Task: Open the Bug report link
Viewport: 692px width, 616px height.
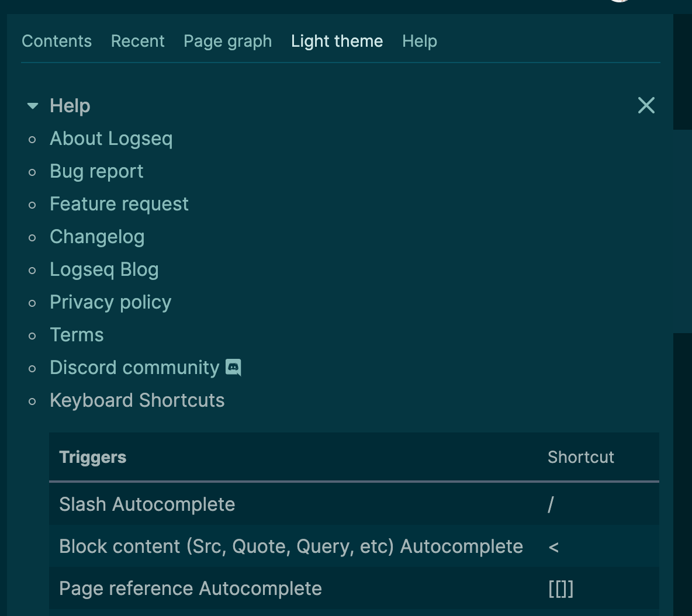Action: coord(96,171)
